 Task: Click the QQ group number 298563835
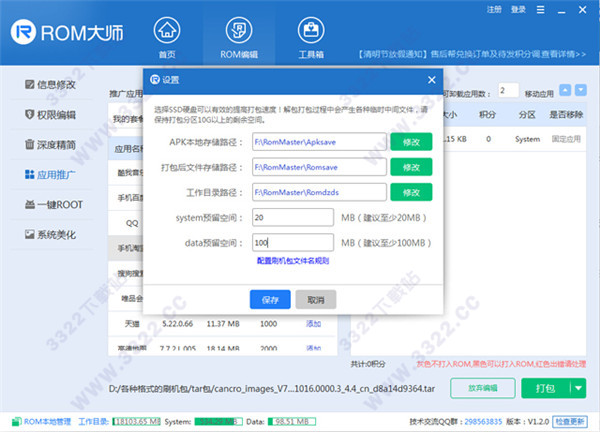tap(483, 422)
